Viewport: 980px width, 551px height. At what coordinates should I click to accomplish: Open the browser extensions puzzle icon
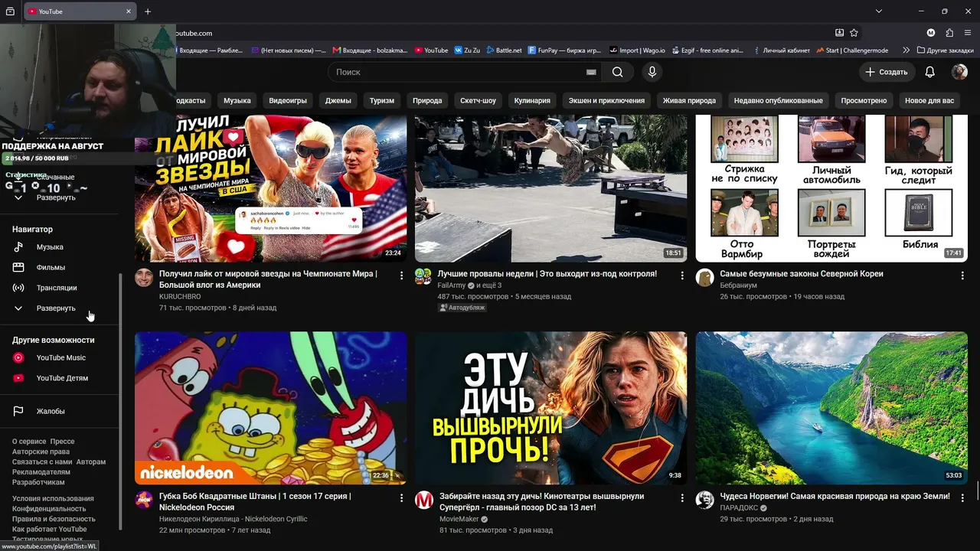click(x=949, y=33)
